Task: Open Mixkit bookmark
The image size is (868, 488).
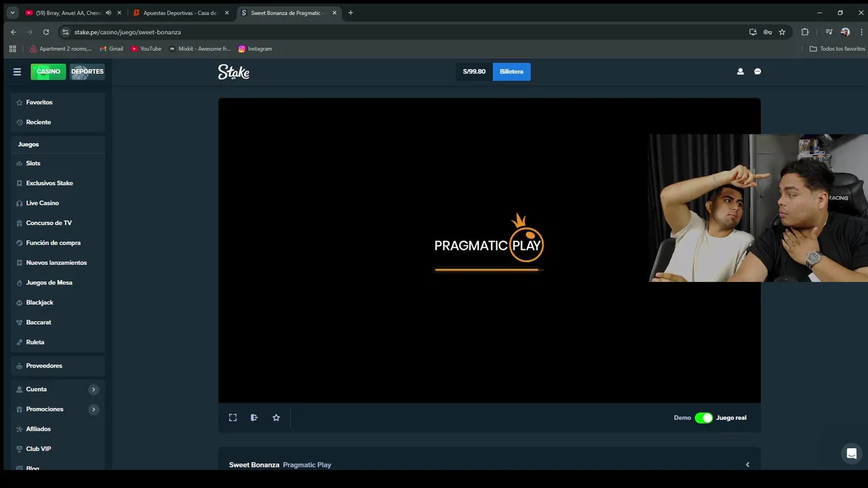Action: [x=200, y=49]
